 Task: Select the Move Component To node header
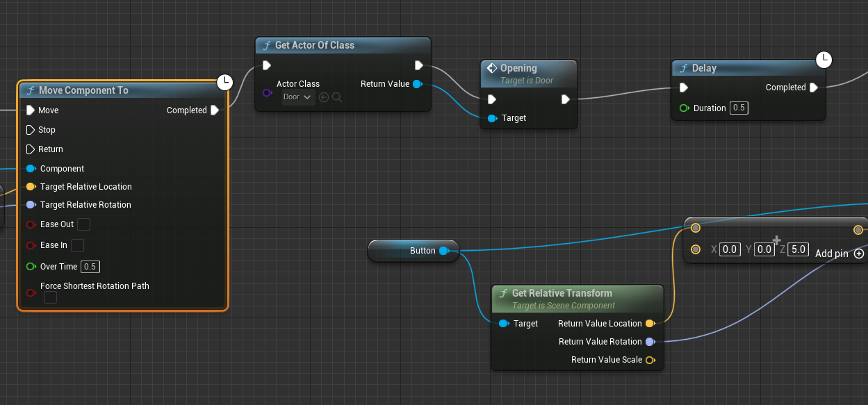(83, 90)
